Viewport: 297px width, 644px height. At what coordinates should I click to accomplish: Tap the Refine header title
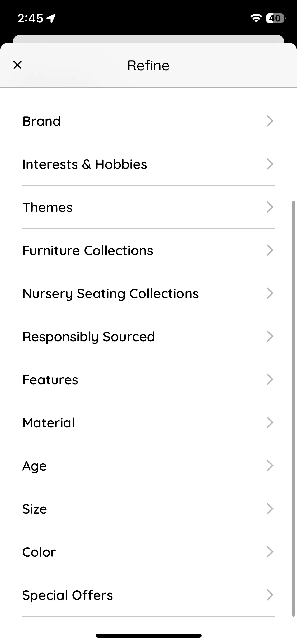[x=148, y=66]
